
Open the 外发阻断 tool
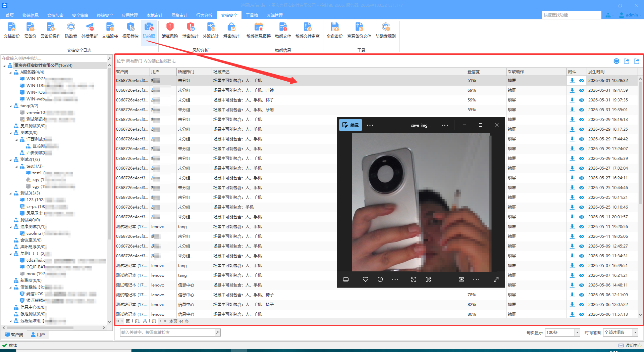tap(90, 30)
